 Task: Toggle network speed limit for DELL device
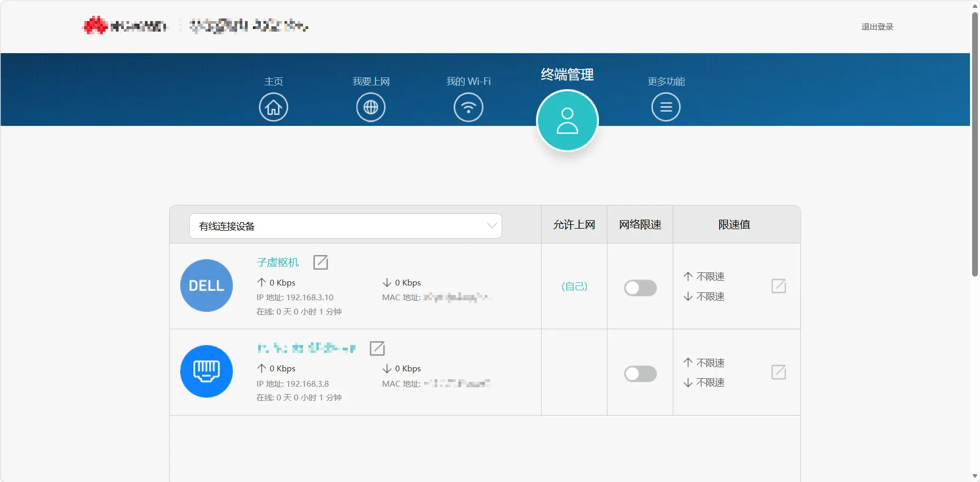pos(640,288)
